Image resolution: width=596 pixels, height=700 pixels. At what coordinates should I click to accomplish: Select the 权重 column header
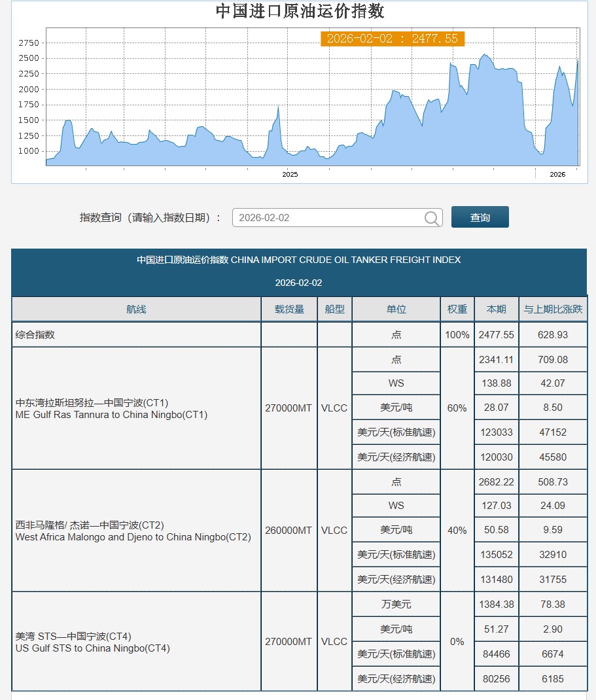coord(457,309)
